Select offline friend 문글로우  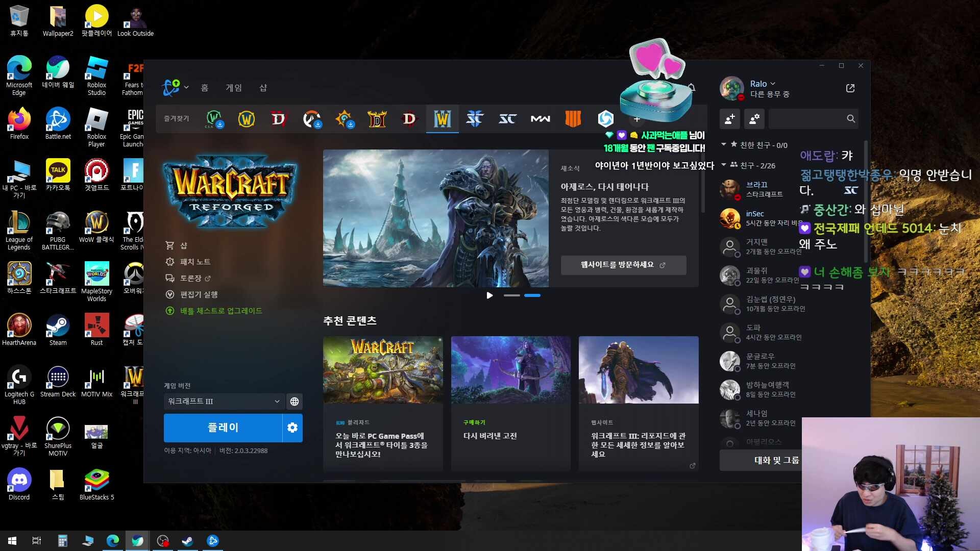759,361
